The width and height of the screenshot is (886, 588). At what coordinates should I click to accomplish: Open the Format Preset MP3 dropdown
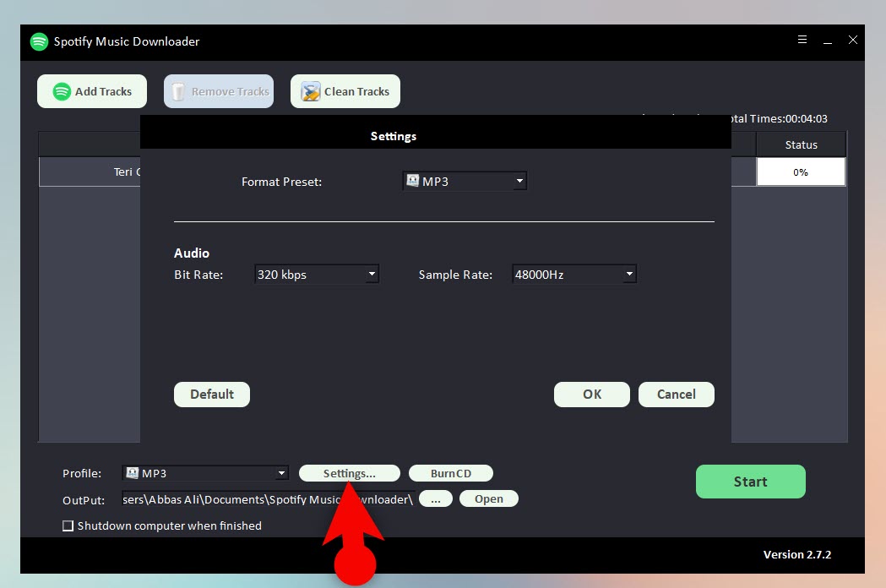(465, 181)
